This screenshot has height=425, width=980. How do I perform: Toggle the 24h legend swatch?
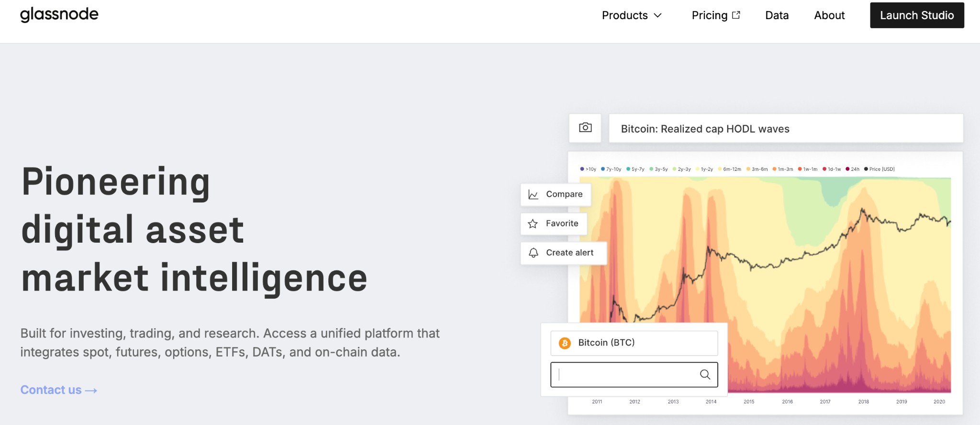847,169
